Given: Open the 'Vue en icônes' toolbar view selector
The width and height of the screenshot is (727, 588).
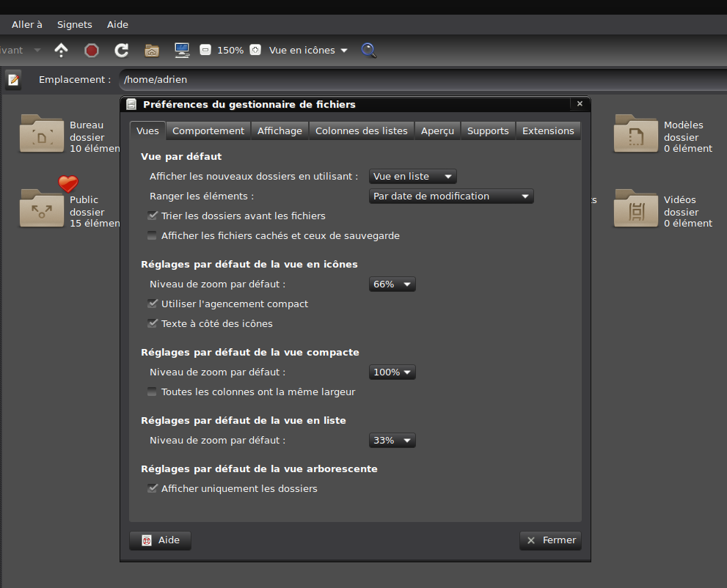Looking at the screenshot, I should pyautogui.click(x=308, y=50).
